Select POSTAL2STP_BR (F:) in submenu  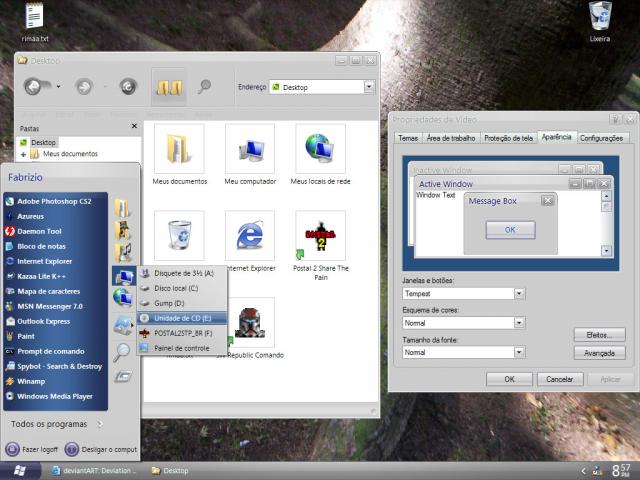(182, 333)
